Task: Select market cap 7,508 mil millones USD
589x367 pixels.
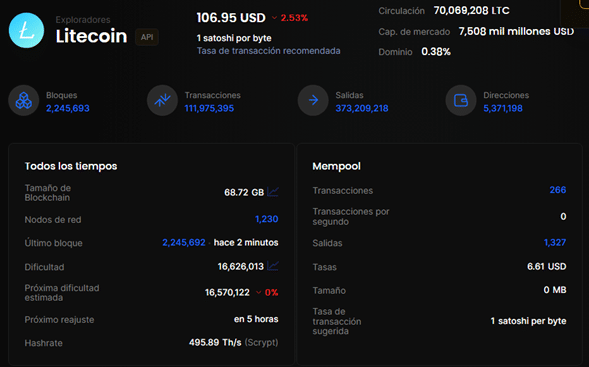Action: 516,31
